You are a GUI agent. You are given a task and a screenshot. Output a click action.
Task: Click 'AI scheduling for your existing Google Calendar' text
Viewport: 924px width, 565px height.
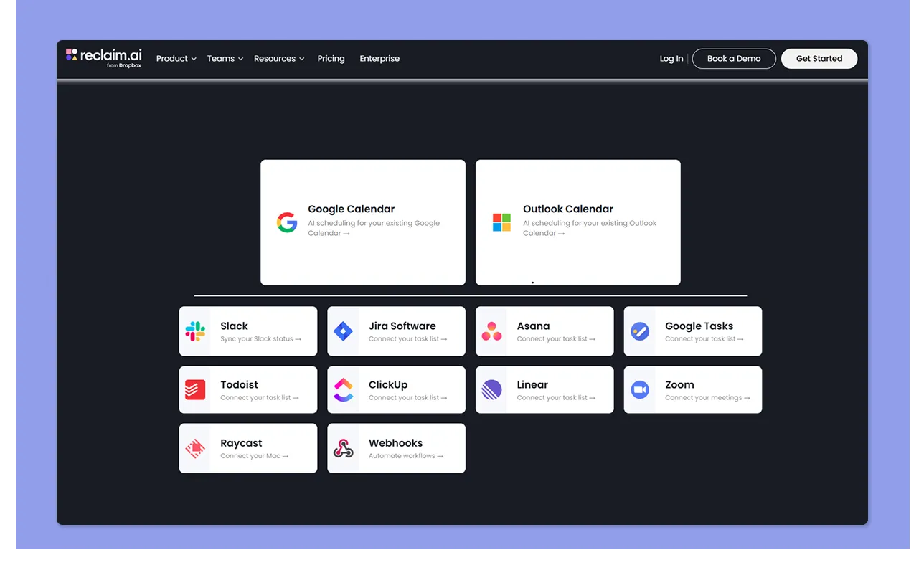click(374, 228)
